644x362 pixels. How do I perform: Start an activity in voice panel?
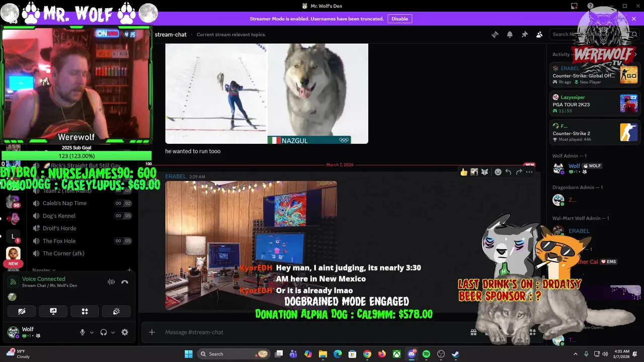(85, 311)
